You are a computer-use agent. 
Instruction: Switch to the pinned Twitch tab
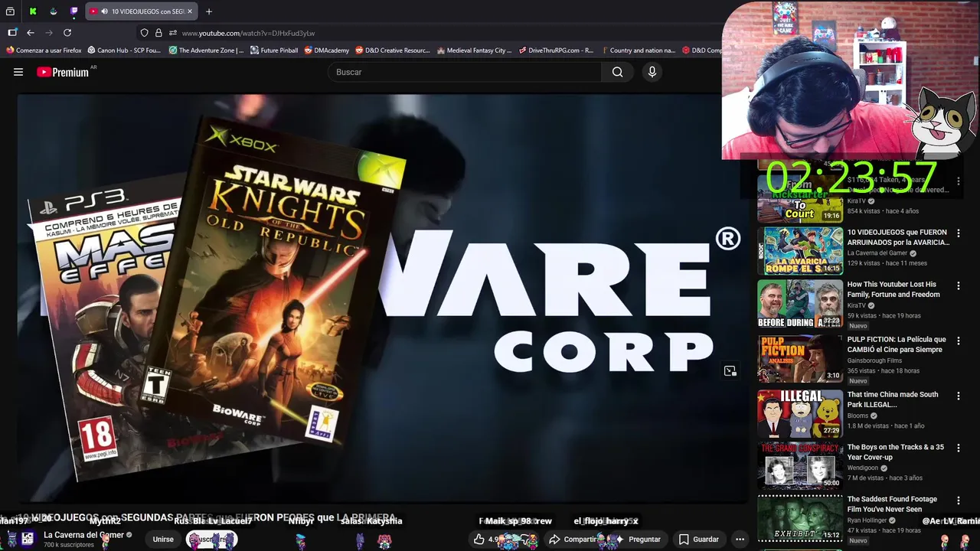pyautogui.click(x=74, y=11)
